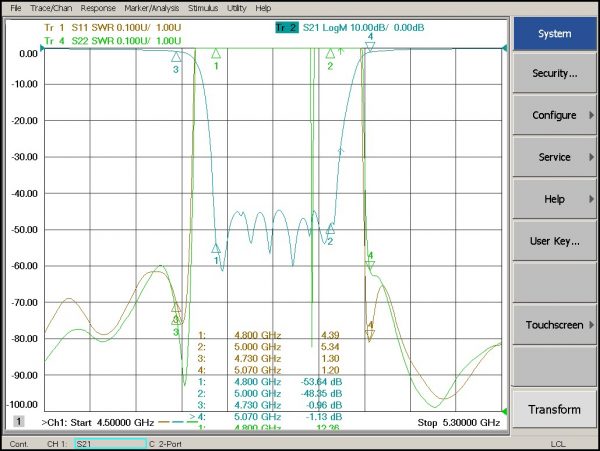Click marker readout 4.730 GHz 1.30
Viewport: 600px width, 451px height.
pos(269,358)
